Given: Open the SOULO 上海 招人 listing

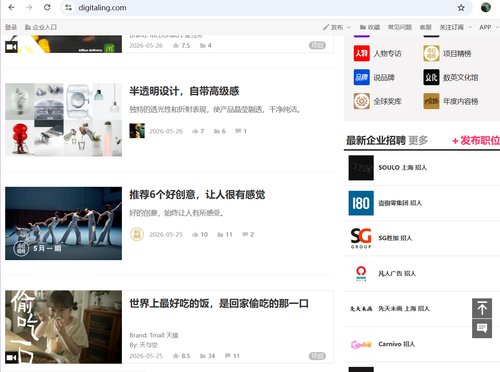Looking at the screenshot, I should (403, 167).
